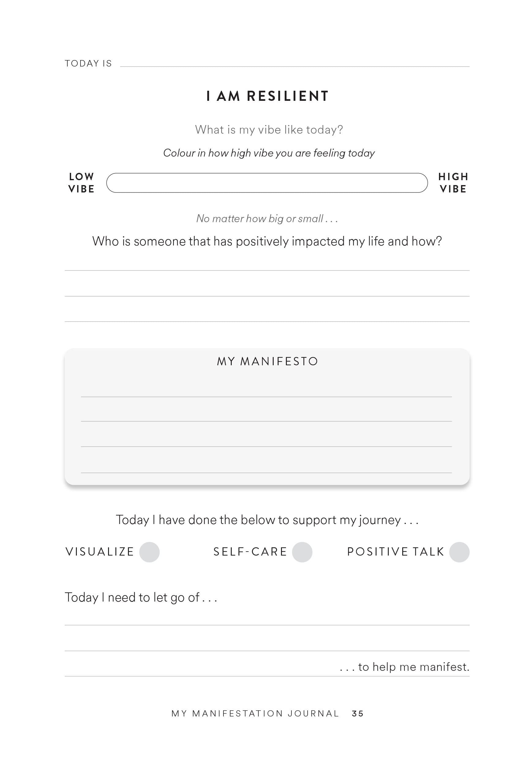
Task: Click third line under positively impacted question
Action: click(x=267, y=315)
